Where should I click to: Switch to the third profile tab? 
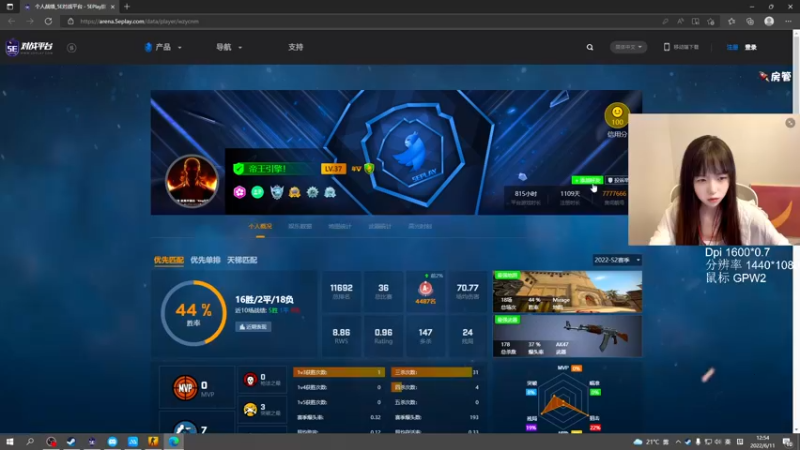[340, 227]
